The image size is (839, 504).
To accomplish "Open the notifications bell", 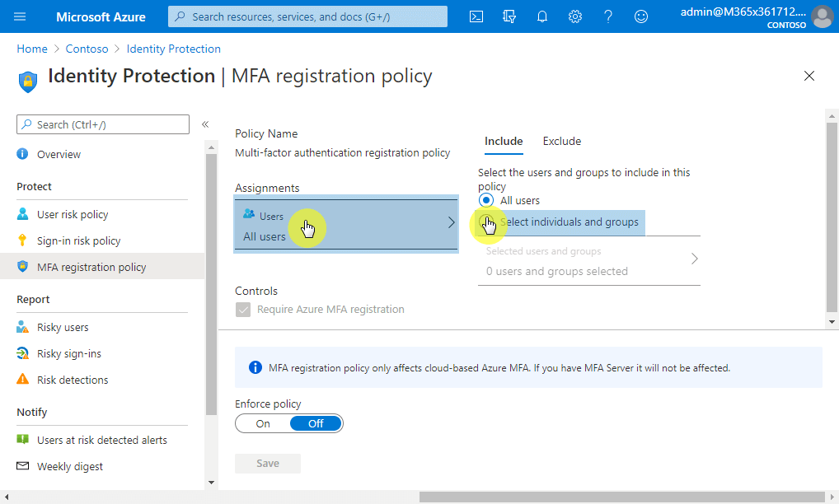I will pyautogui.click(x=542, y=16).
